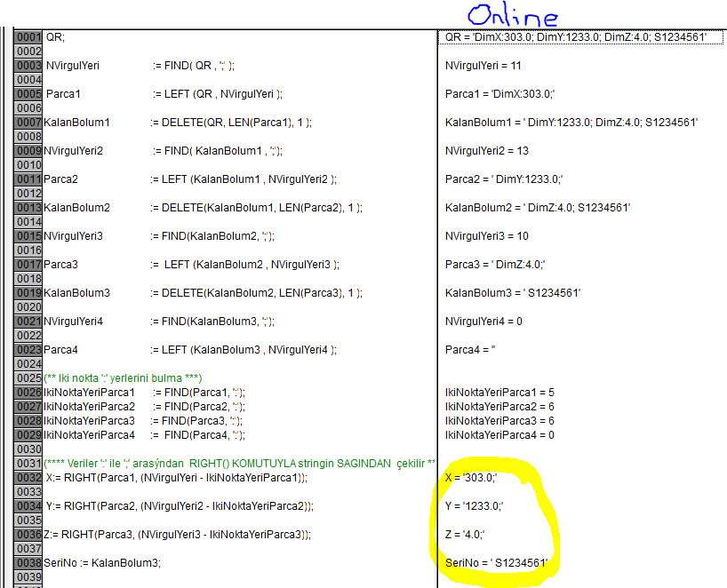Viewport: 727px width, 588px height.
Task: Click the 'X:= RIGHT(Parca1, ...' statement
Action: tap(177, 478)
